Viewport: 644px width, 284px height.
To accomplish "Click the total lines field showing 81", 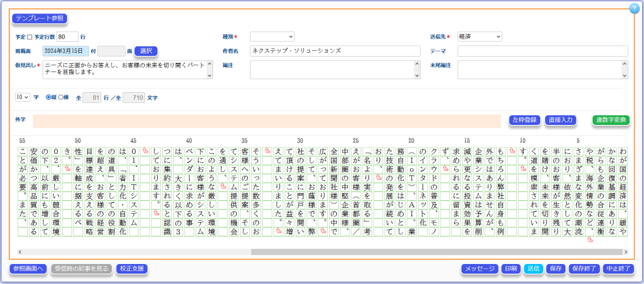I will [92, 98].
